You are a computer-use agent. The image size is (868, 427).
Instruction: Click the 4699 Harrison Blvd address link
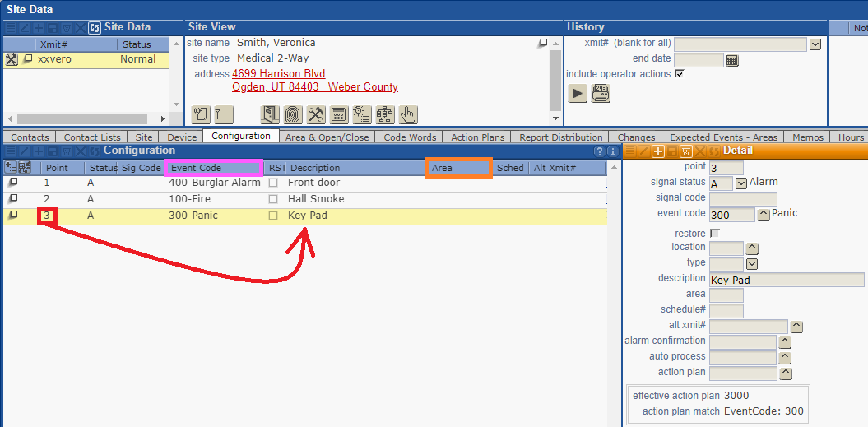pos(278,74)
